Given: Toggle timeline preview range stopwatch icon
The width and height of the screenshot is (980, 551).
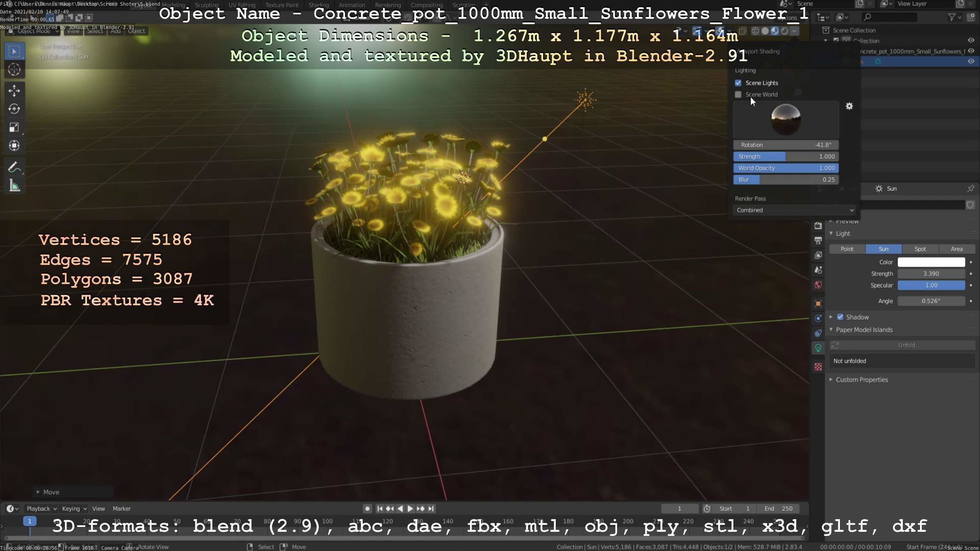Looking at the screenshot, I should (x=707, y=509).
